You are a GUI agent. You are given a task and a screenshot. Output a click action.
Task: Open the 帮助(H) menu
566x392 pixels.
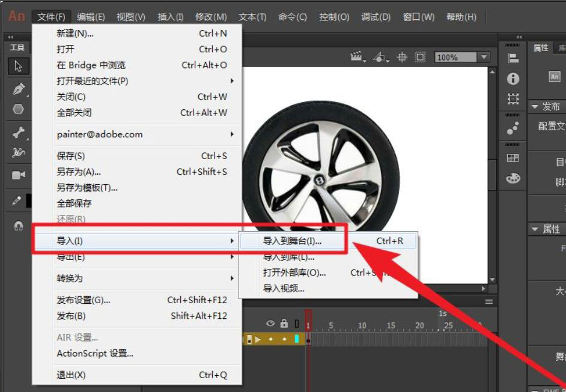461,17
